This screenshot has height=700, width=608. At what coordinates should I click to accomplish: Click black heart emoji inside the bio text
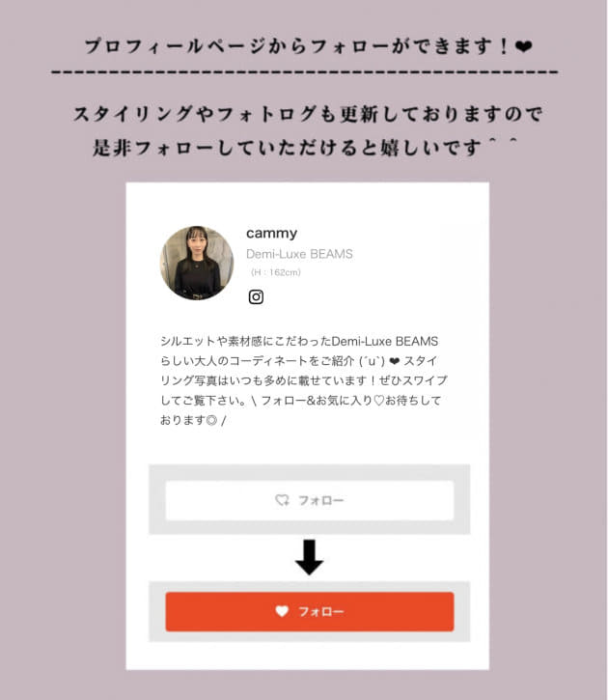point(395,361)
